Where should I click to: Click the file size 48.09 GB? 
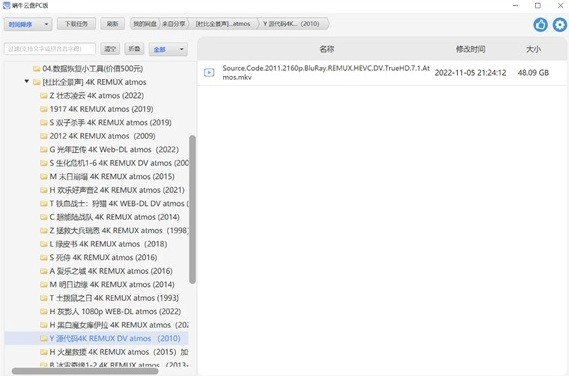coord(533,73)
